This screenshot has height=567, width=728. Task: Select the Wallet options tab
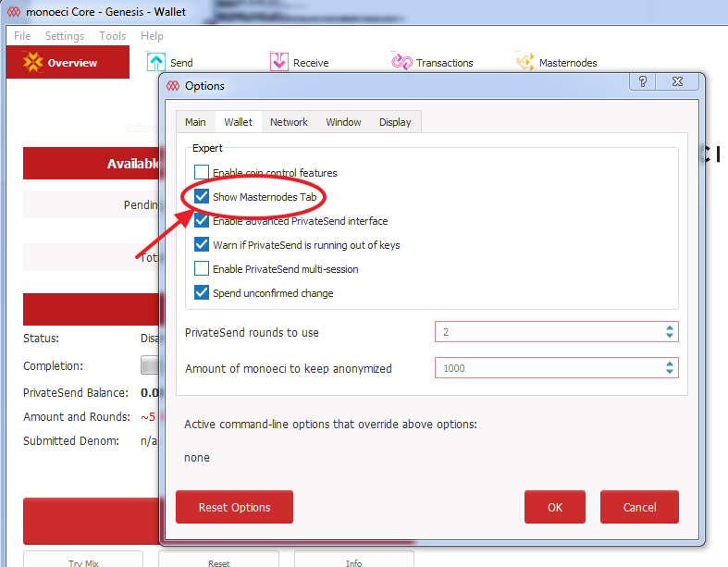coord(238,122)
